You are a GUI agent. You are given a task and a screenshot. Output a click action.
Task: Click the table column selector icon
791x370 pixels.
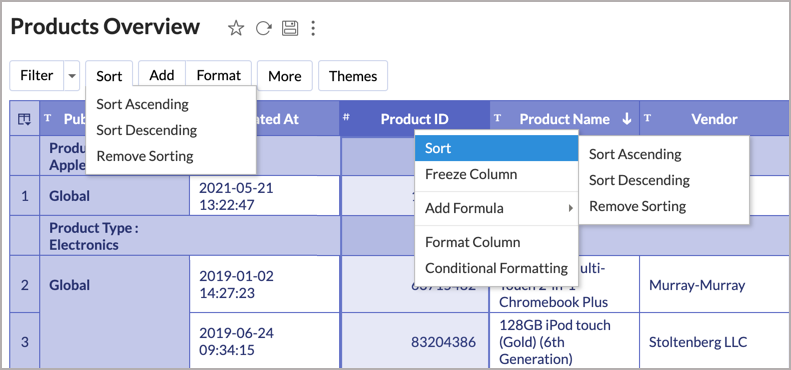point(24,119)
